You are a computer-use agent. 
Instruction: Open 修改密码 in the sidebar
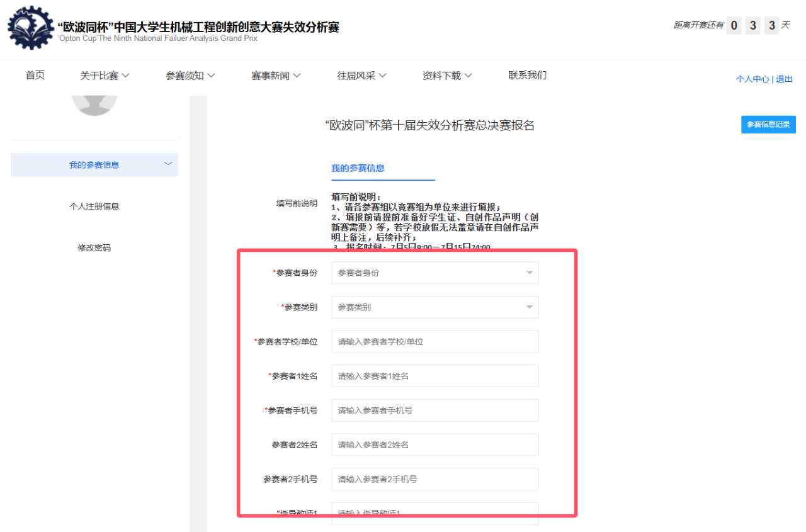click(x=94, y=248)
